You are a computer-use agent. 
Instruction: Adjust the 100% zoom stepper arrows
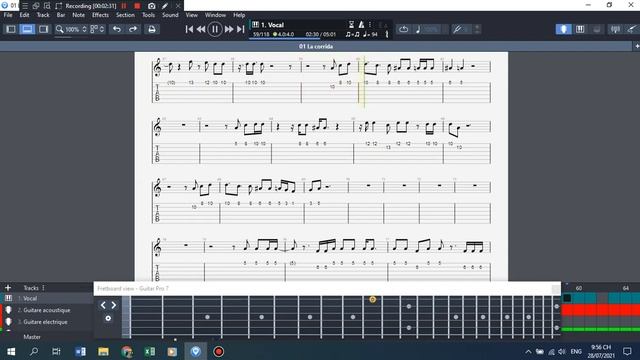click(84, 29)
